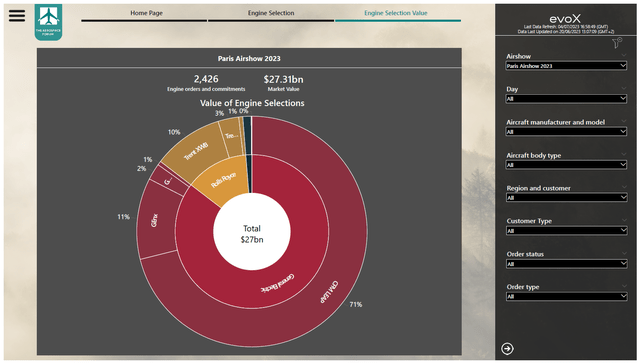Click the evoX header title
Screen dimensions: 640x364
[565, 19]
